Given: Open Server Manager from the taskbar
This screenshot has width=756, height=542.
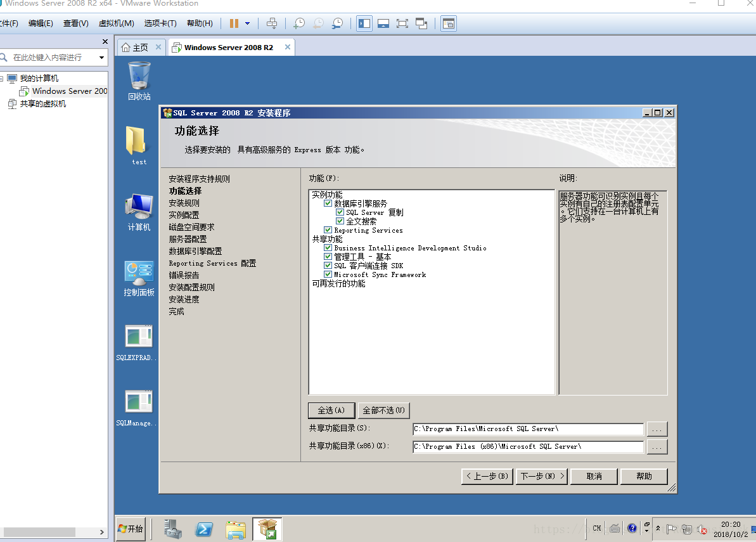Looking at the screenshot, I should pyautogui.click(x=172, y=529).
